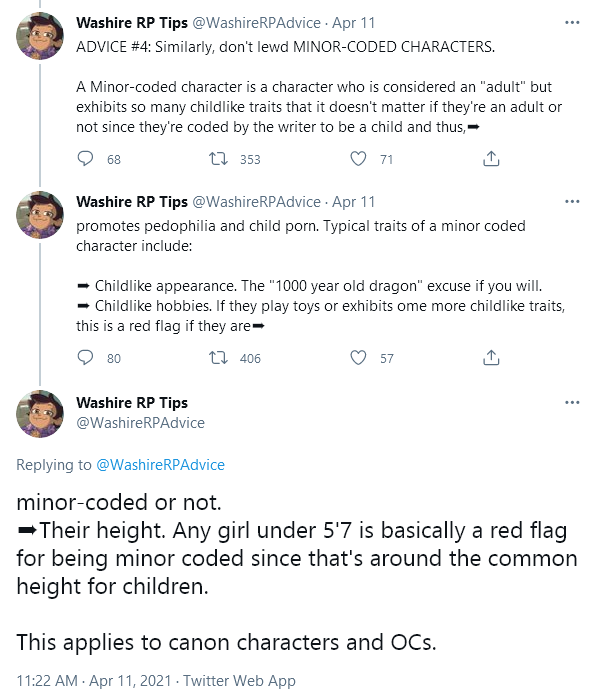598x692 pixels.
Task: Reply to the tweet with 80 replies
Action: point(85,357)
